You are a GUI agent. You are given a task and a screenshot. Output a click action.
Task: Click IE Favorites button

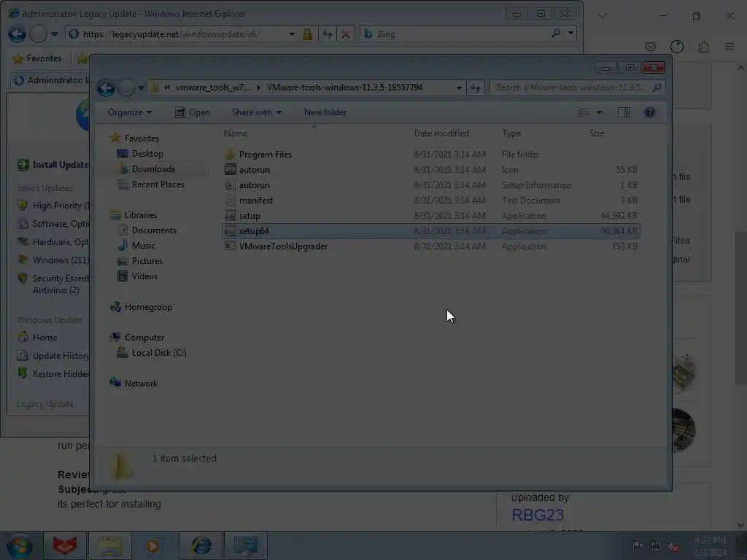[37, 58]
